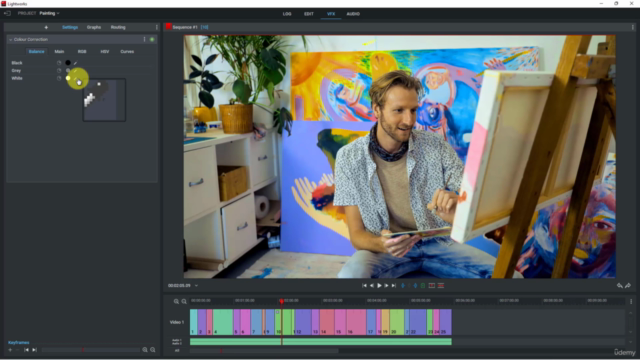Open viewer three-dot options menu

pos(633,27)
